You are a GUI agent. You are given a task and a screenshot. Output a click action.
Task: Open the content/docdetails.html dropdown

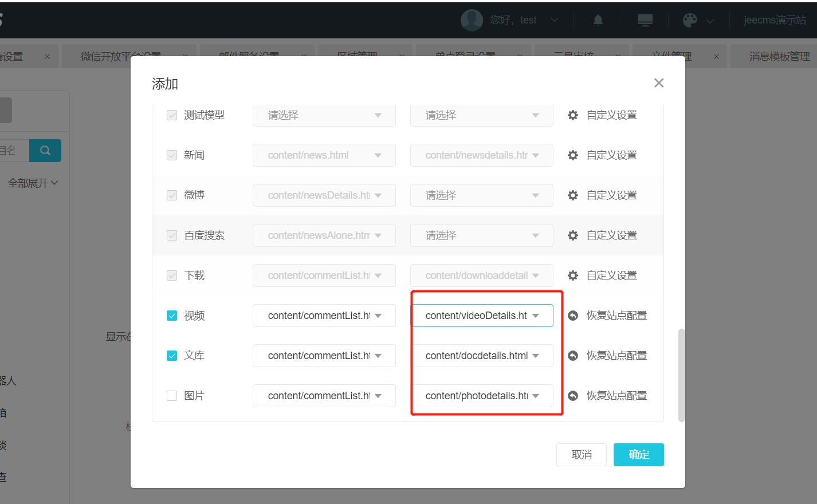click(482, 356)
